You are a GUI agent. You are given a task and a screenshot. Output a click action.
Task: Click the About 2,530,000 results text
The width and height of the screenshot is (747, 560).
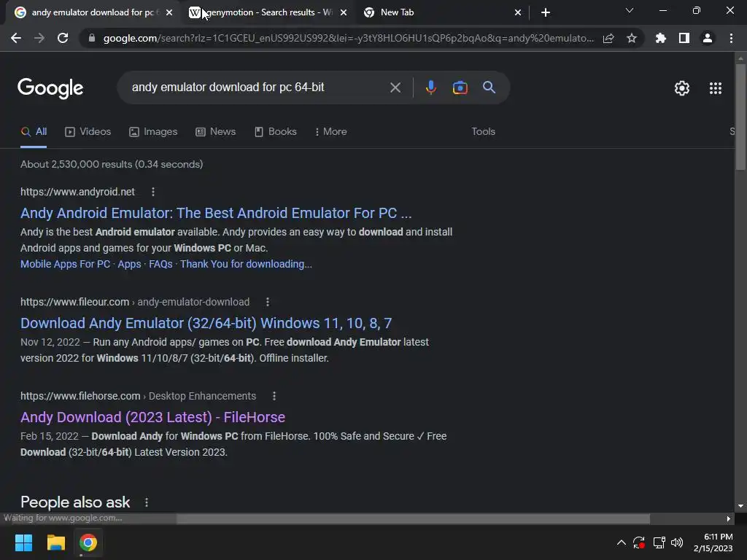(x=112, y=164)
